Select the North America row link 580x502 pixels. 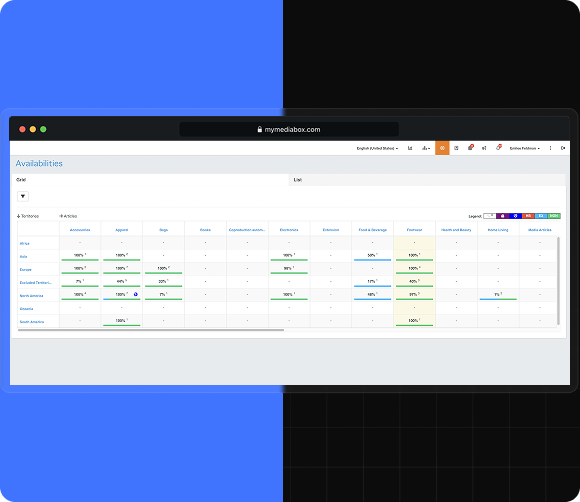(31, 296)
